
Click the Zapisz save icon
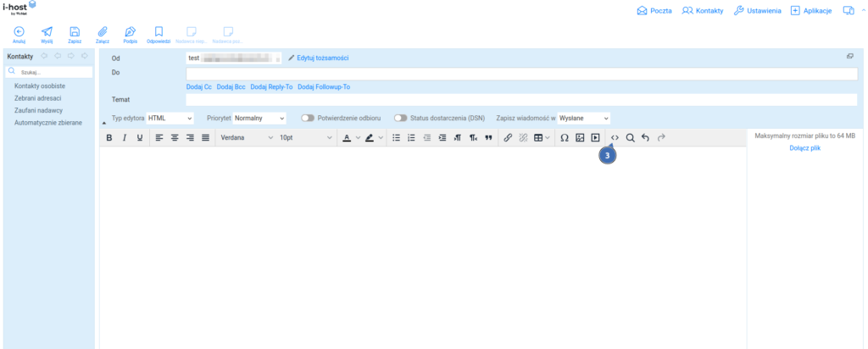75,33
